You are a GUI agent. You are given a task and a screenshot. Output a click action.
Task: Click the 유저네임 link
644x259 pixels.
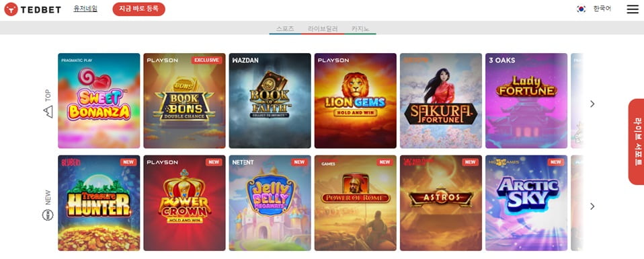(85, 9)
